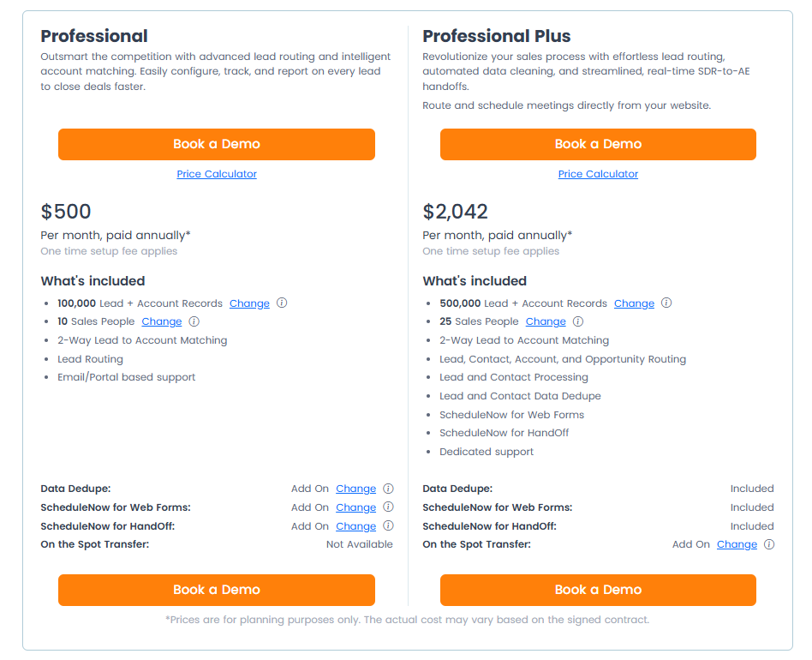
Task: Change the 10 Sales People count
Action: coord(162,321)
